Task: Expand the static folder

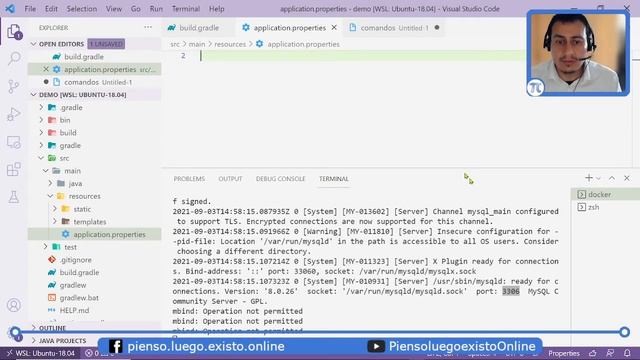Action: click(x=55, y=209)
